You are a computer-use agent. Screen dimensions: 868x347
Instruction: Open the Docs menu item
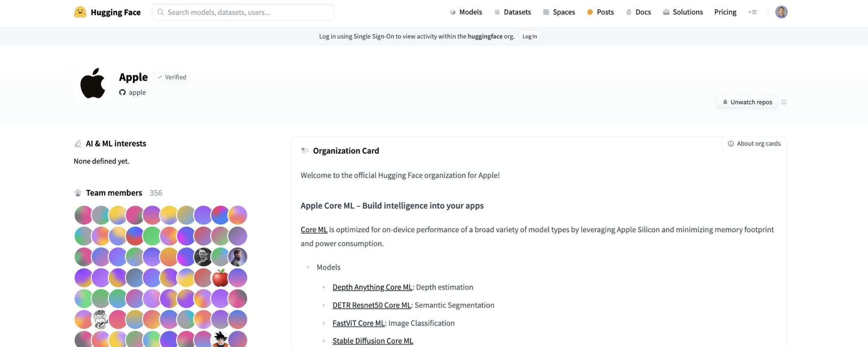tap(638, 12)
